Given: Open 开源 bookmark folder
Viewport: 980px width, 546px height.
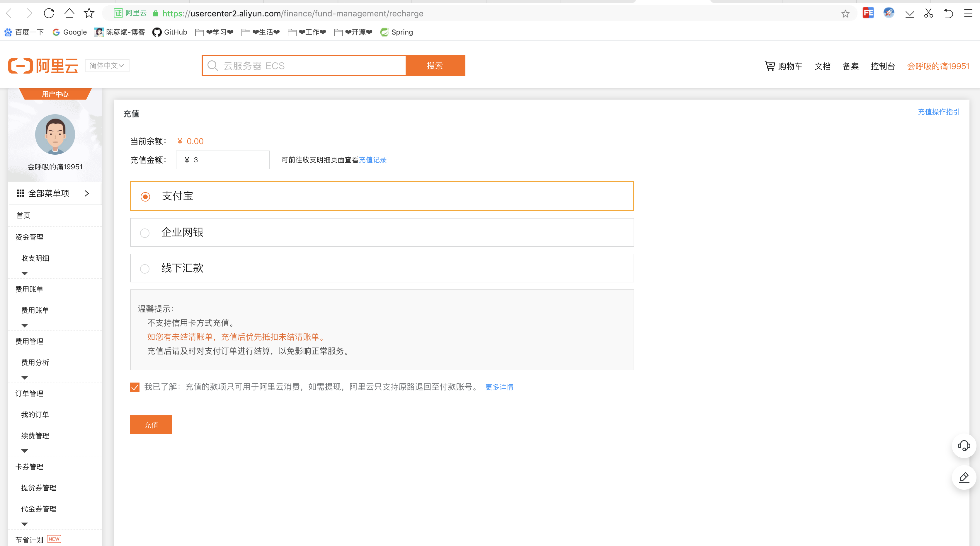Looking at the screenshot, I should click(x=353, y=32).
